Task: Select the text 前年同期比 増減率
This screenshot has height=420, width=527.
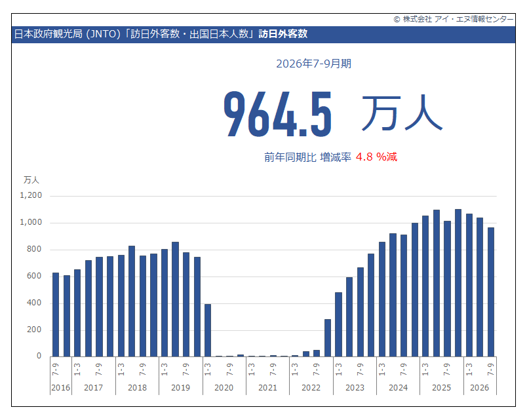Action: [x=307, y=157]
